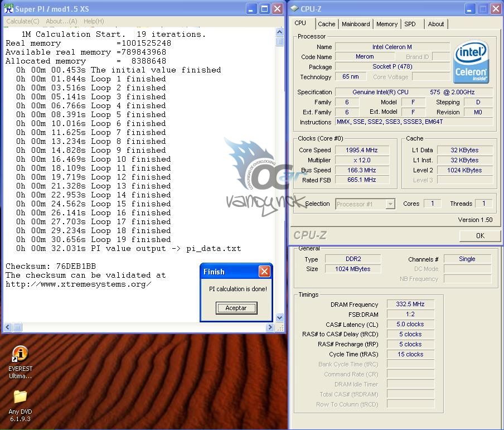Screen dimensions: 504x430
Task: Click the horizontal scrollbar left arrow in Super PI
Action: pyautogui.click(x=8, y=327)
